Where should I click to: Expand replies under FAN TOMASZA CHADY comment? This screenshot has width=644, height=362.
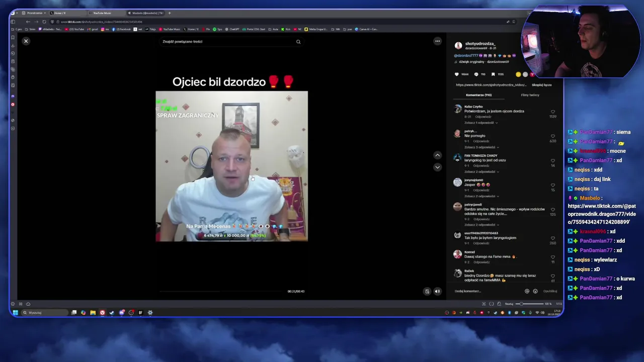(x=481, y=172)
